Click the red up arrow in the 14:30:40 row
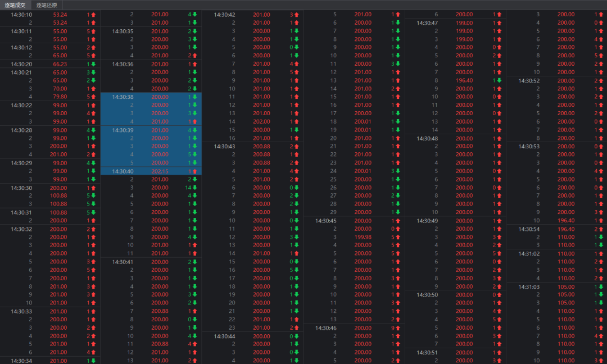This screenshot has height=364, width=607. pyautogui.click(x=194, y=171)
